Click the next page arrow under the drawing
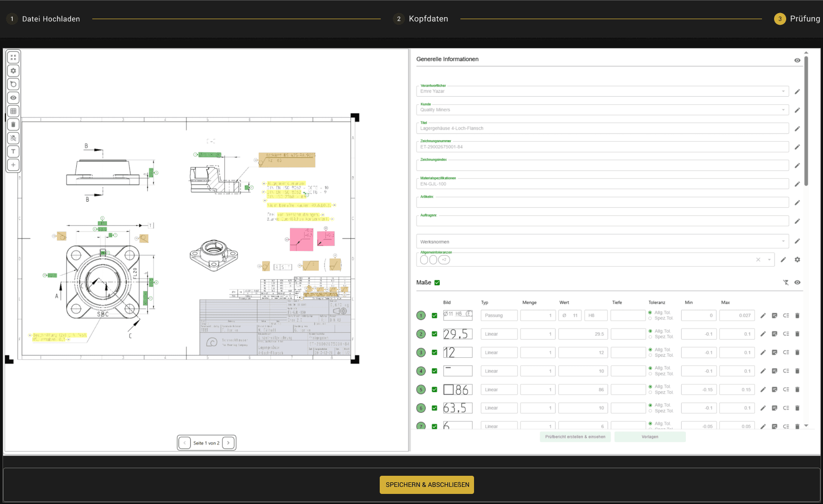Viewport: 823px width, 504px height. pyautogui.click(x=228, y=443)
